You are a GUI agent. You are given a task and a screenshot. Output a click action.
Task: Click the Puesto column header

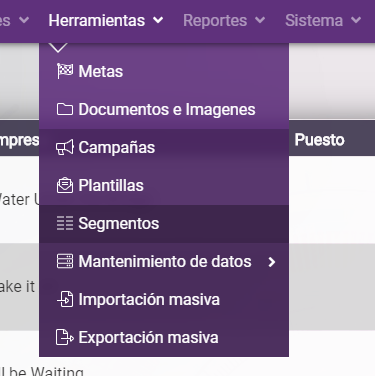coord(319,140)
